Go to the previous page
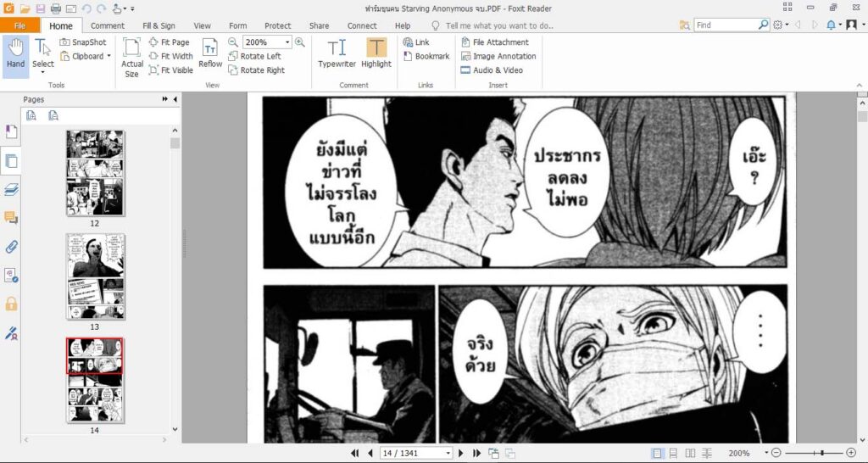 point(370,453)
